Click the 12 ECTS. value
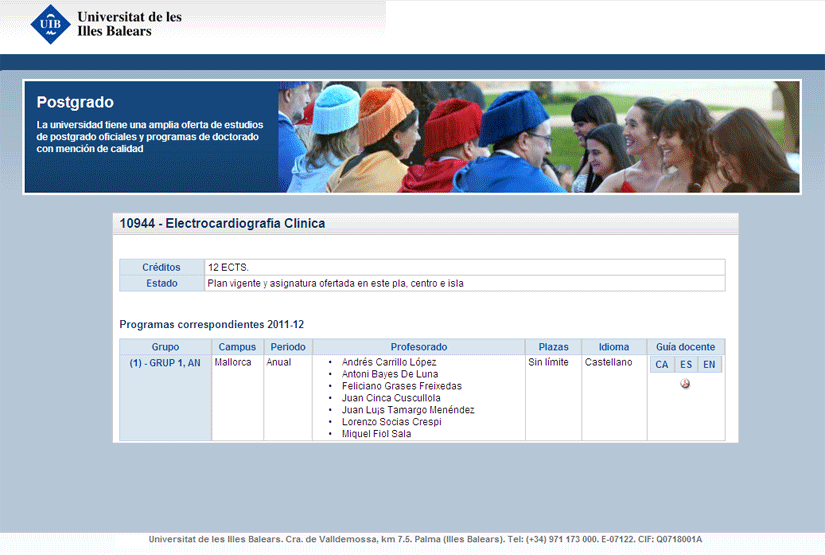Image resolution: width=825 pixels, height=555 pixels. [228, 267]
